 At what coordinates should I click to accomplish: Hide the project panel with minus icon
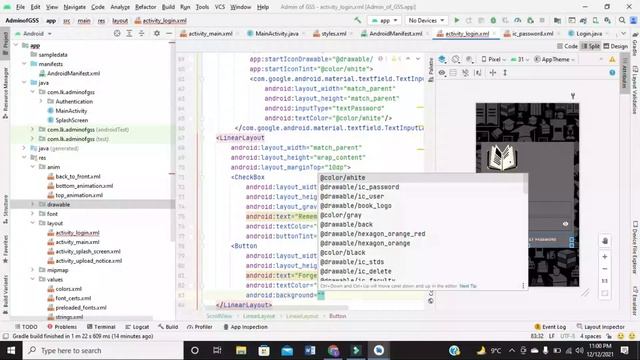(x=169, y=33)
